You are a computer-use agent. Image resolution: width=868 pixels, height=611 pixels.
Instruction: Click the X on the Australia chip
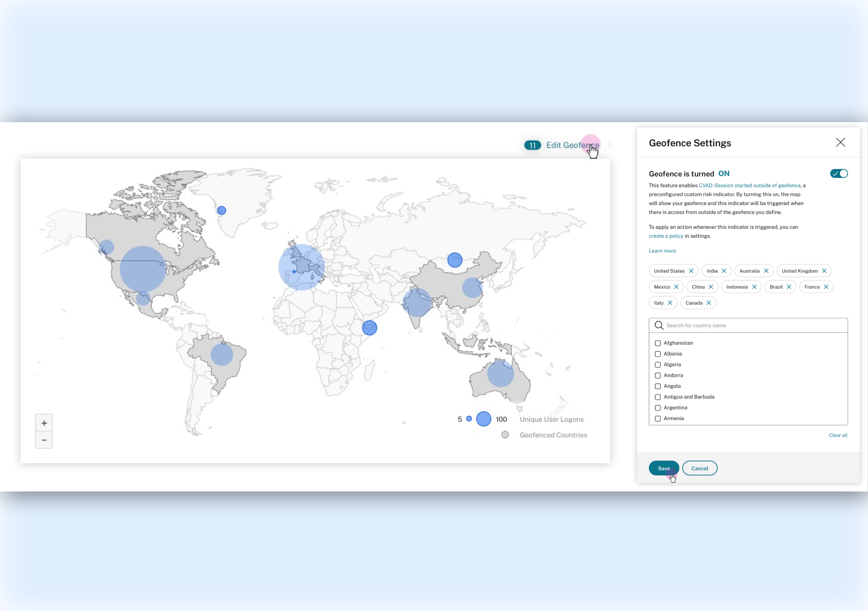(x=766, y=271)
